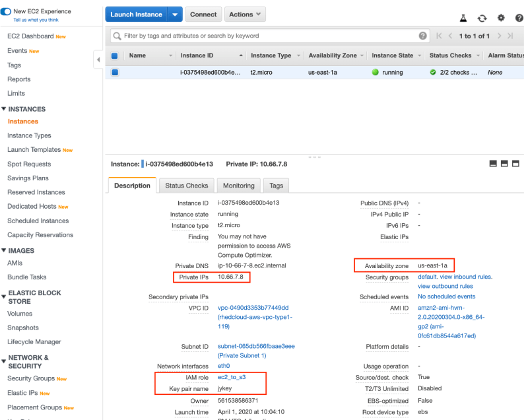Screen dimensions: 528x420
Task: Toggle the select-all instances checkbox in header
Action: click(x=114, y=55)
